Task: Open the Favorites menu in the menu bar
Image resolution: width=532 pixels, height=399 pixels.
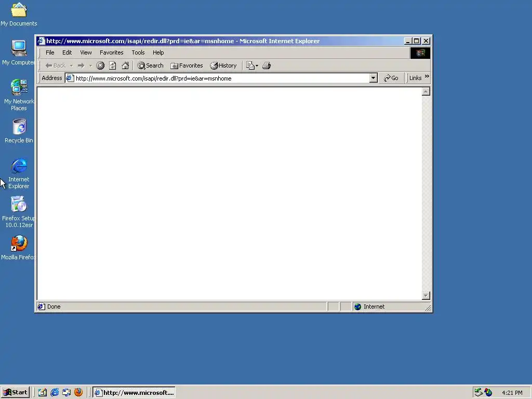Action: [111, 52]
